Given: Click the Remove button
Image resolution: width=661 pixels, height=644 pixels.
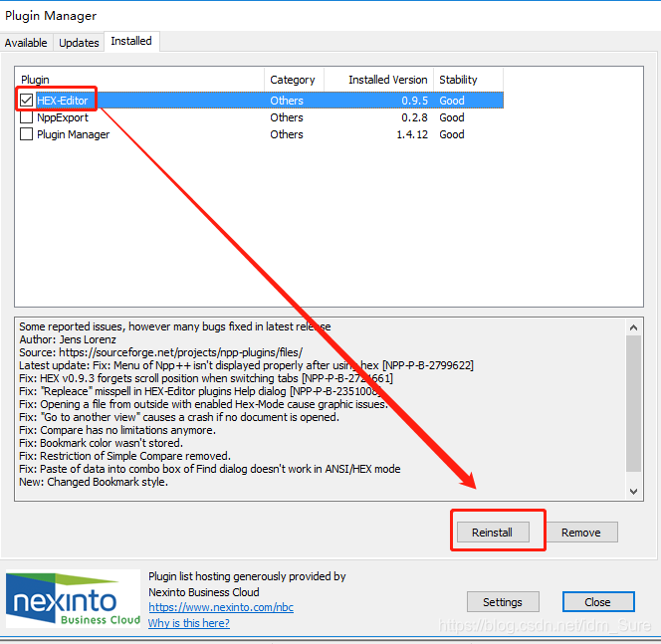Looking at the screenshot, I should 581,533.
